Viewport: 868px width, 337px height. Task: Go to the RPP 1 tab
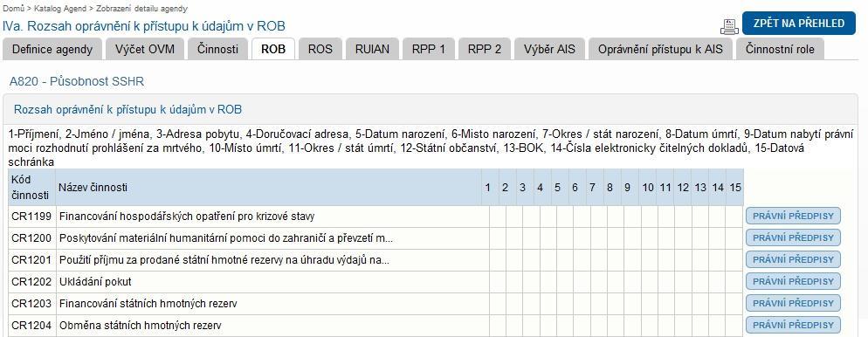click(x=429, y=49)
